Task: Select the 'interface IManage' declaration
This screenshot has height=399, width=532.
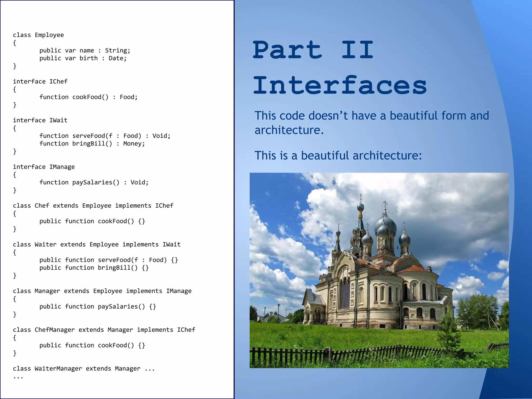Action: pyautogui.click(x=44, y=167)
